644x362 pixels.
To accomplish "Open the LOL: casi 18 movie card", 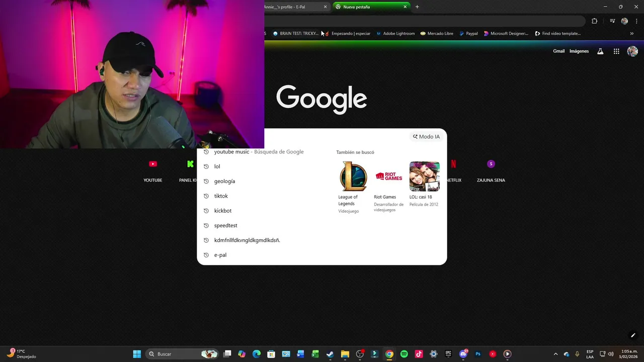I will (424, 185).
